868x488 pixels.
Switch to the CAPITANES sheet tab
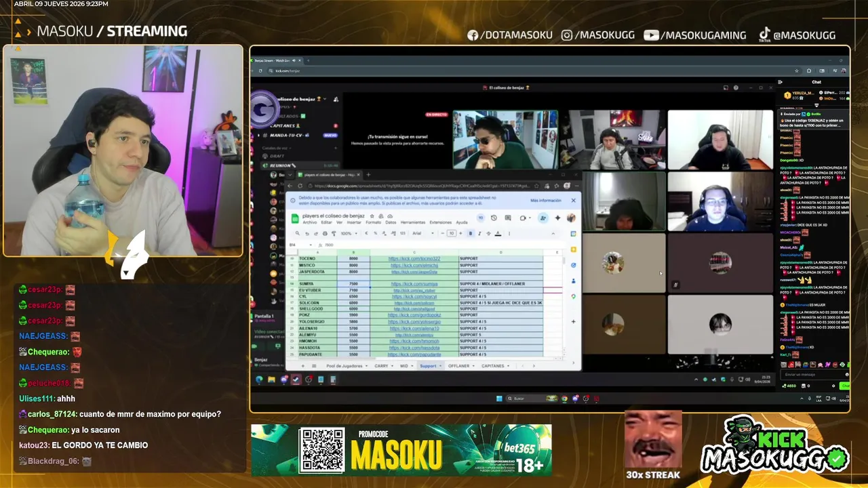493,366
